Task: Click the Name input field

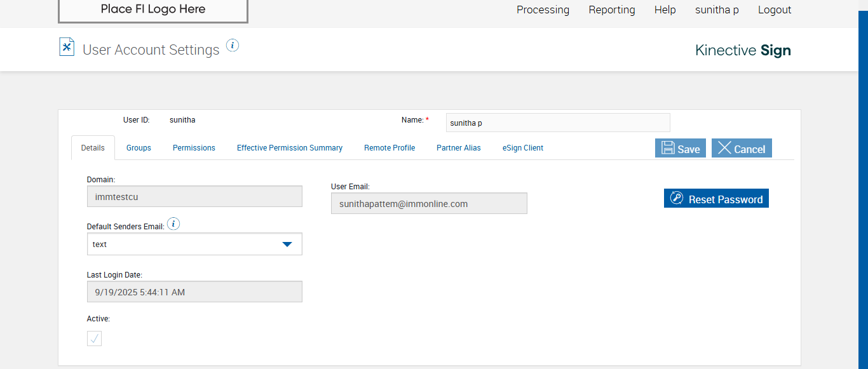Action: 558,123
